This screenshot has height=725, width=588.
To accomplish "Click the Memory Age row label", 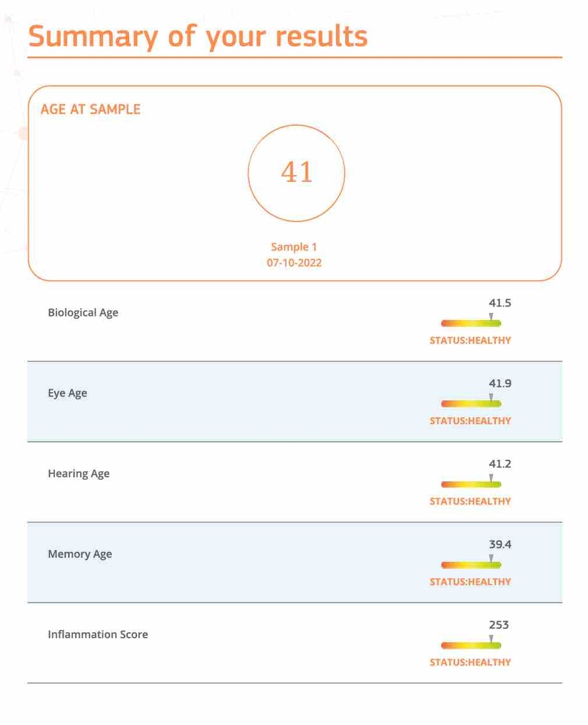I will click(x=80, y=554).
